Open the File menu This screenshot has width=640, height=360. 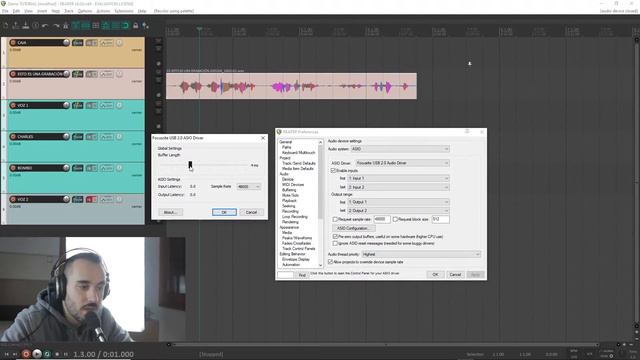pyautogui.click(x=5, y=11)
